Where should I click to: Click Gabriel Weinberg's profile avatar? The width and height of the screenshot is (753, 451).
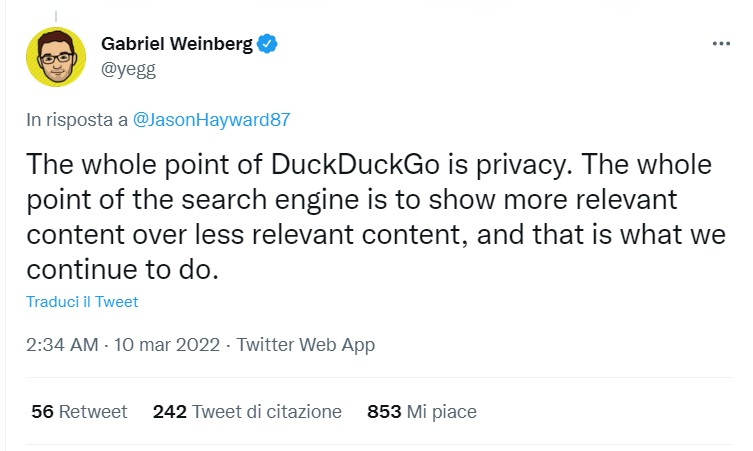(56, 57)
